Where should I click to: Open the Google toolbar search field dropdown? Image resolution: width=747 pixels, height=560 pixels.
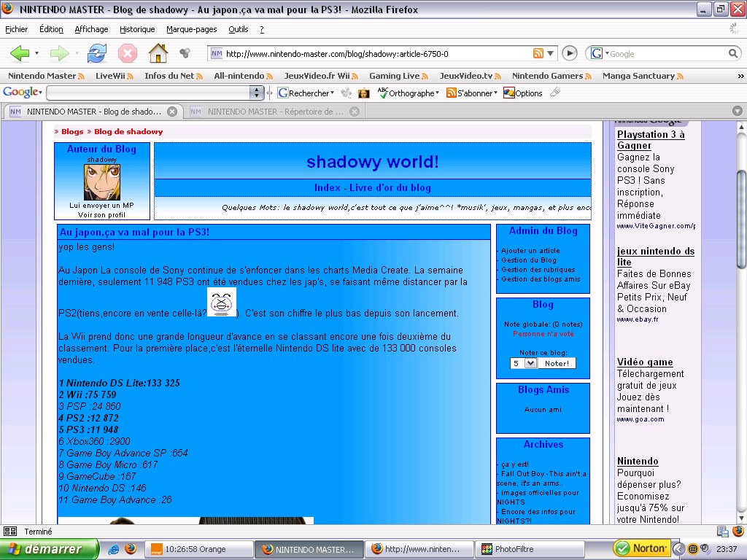(256, 93)
